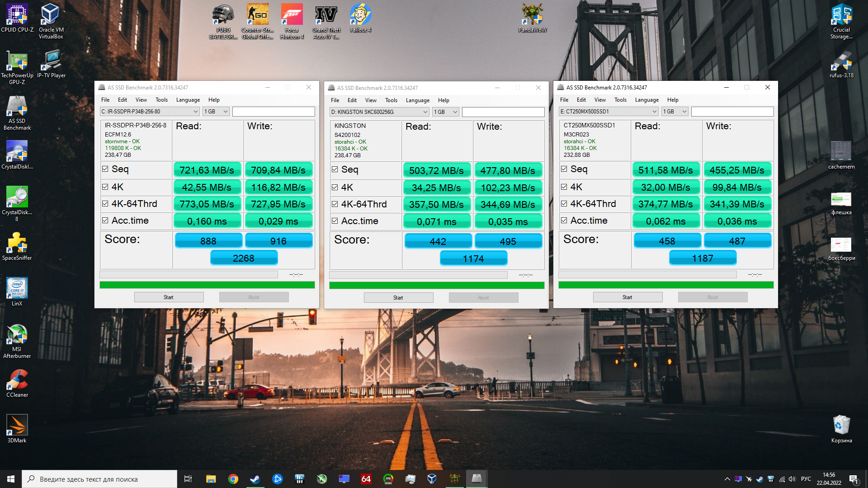This screenshot has height=488, width=868.
Task: Click the green progress bar in the IR-SSDPR window
Action: pyautogui.click(x=207, y=285)
